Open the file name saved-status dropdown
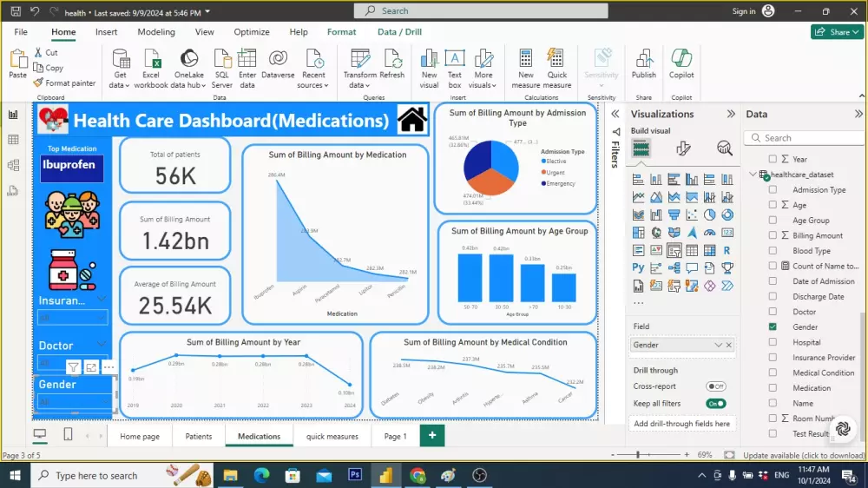 (x=207, y=11)
